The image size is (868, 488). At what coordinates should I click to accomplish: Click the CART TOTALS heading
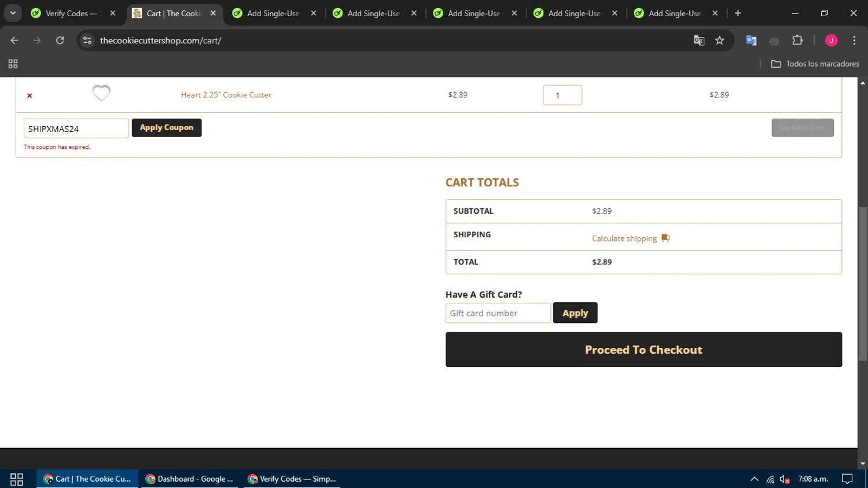[x=482, y=182]
